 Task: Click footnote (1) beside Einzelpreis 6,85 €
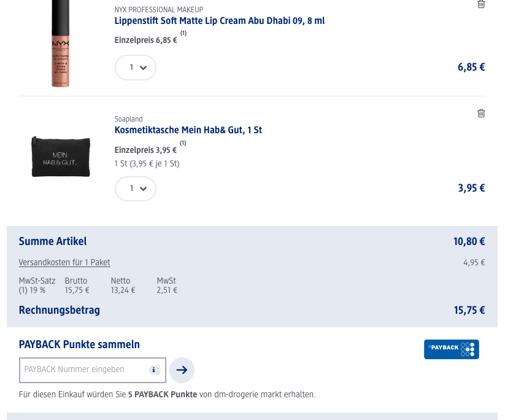pos(183,33)
